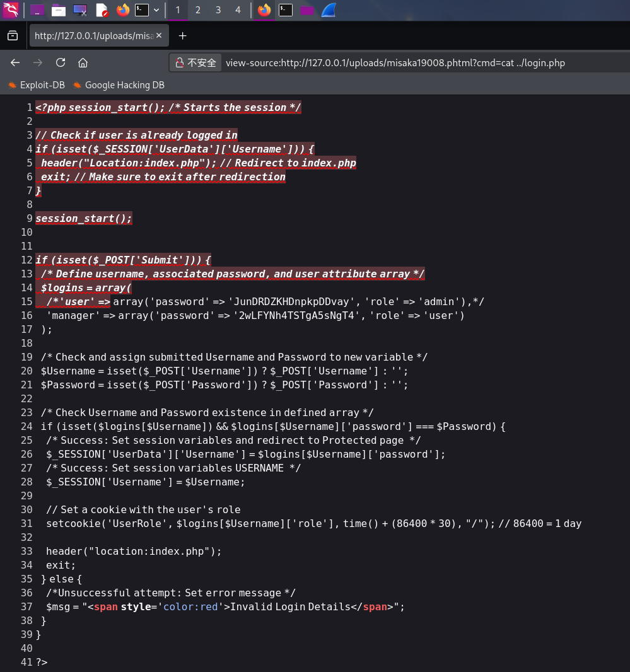The image size is (630, 672).
Task: Launch Firefox from the panel launcher
Action: (123, 10)
